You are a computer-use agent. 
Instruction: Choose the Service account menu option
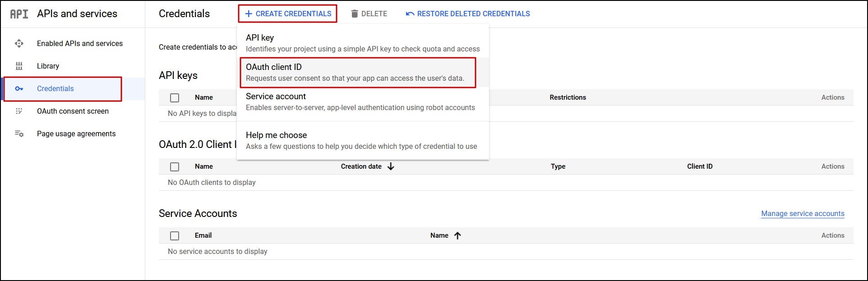[360, 101]
